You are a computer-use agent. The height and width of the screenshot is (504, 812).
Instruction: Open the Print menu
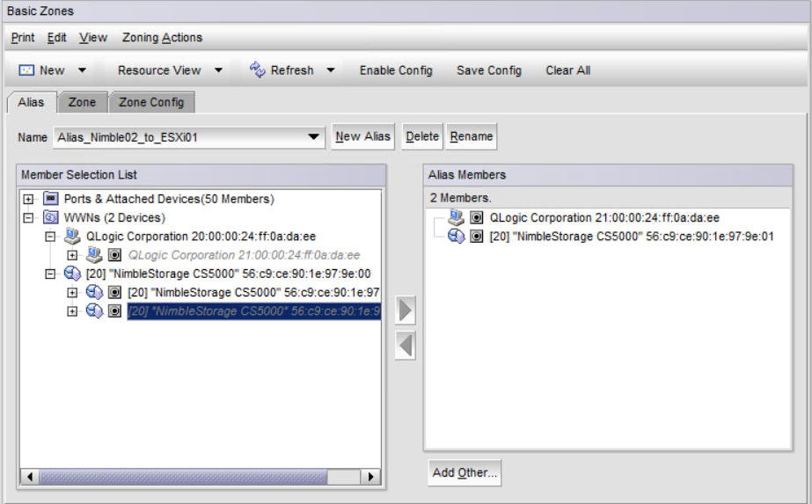pyautogui.click(x=23, y=37)
